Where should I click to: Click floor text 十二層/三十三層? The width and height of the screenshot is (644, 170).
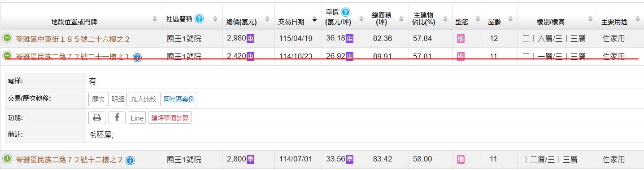coord(550,159)
